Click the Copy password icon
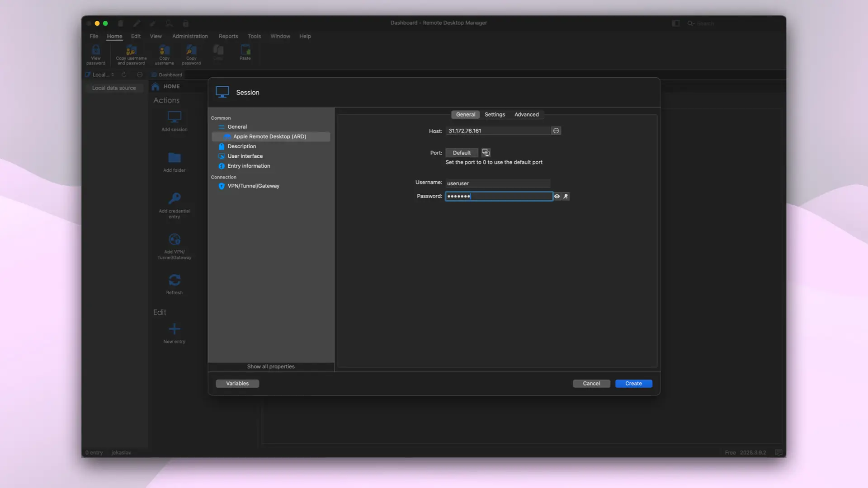Image resolution: width=868 pixels, height=488 pixels. (x=191, y=53)
